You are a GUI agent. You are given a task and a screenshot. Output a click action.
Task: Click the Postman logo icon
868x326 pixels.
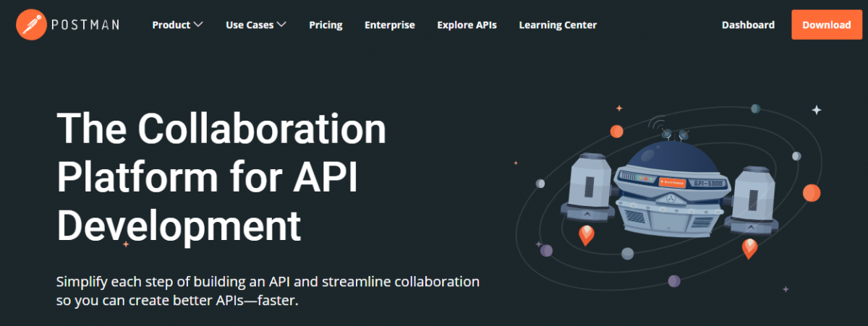tap(30, 25)
